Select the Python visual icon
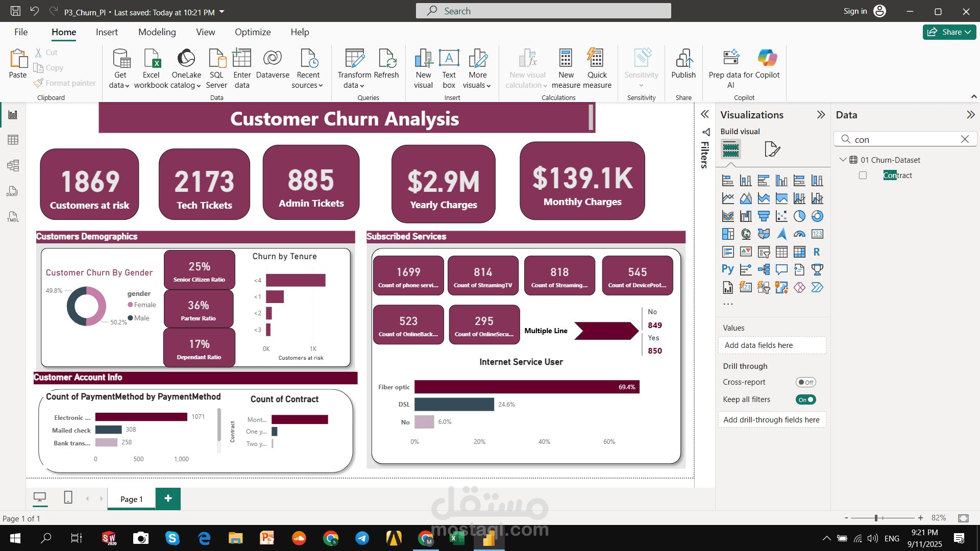The height and width of the screenshot is (551, 980). pos(728,269)
